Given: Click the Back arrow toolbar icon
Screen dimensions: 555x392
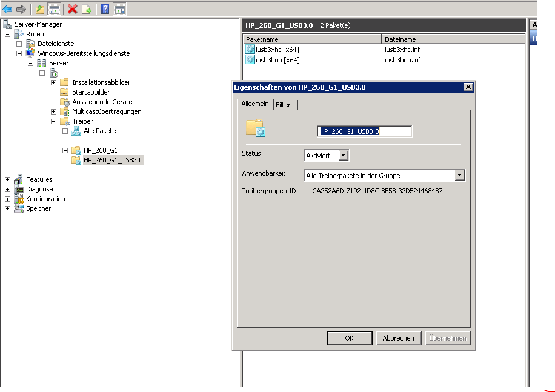Looking at the screenshot, I should 7,9.
